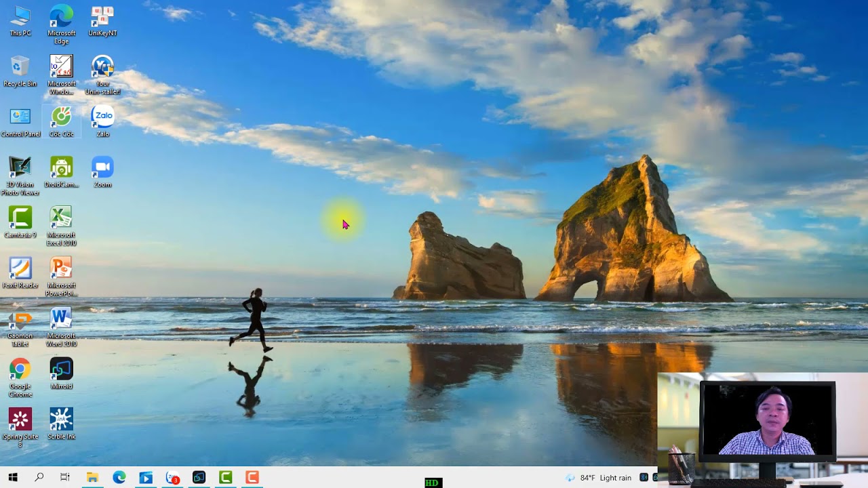The width and height of the screenshot is (868, 488).
Task: Launch 3D Vision Photo Viewer
Action: click(x=20, y=176)
